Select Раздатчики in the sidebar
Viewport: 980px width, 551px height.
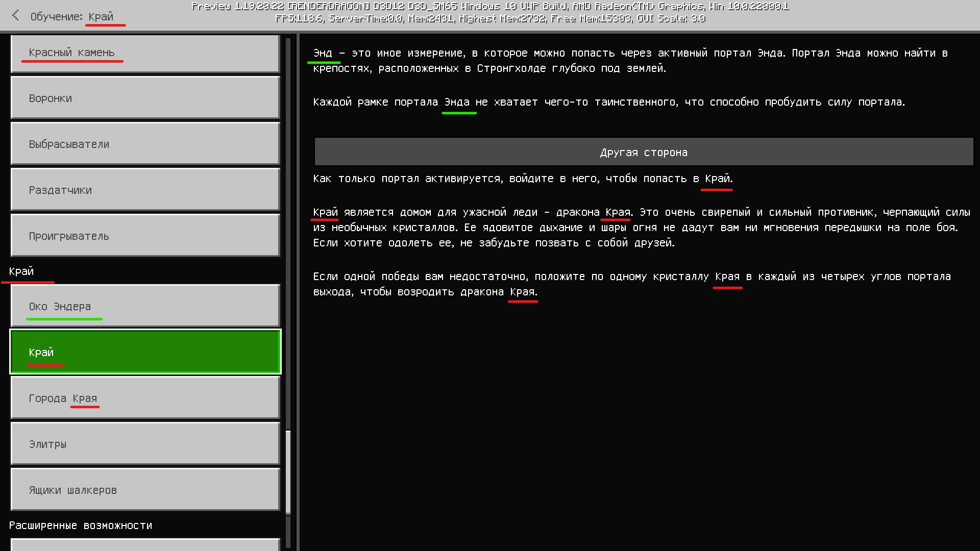coord(145,190)
